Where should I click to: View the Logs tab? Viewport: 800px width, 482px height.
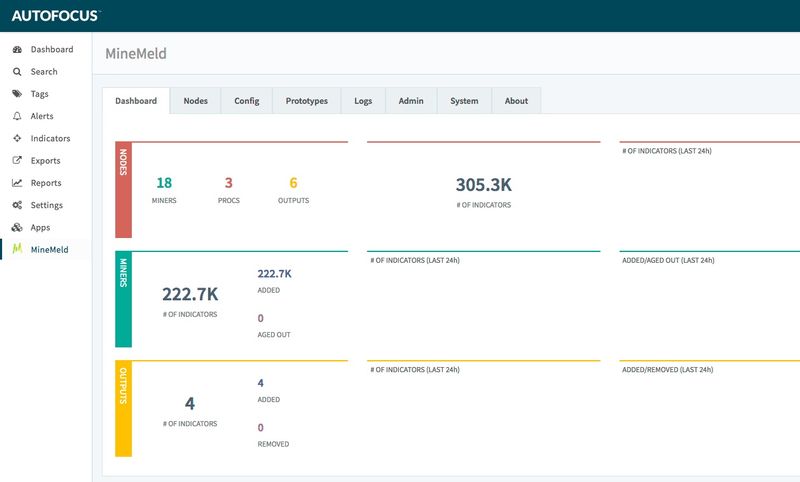[363, 101]
